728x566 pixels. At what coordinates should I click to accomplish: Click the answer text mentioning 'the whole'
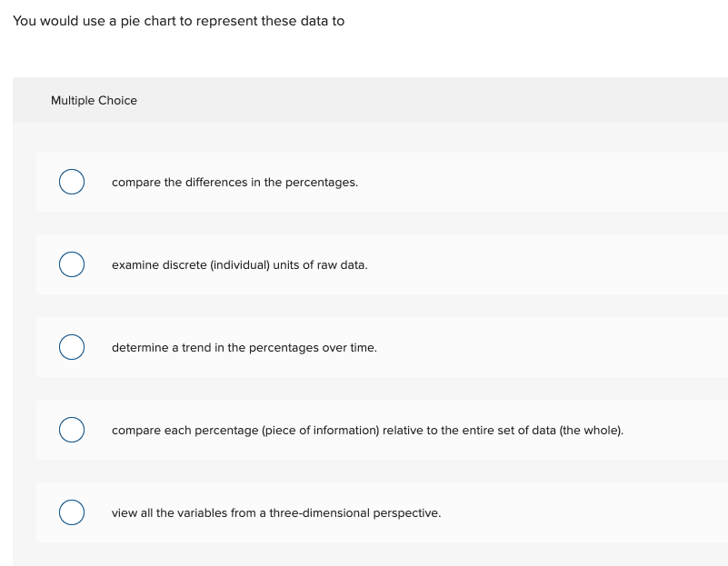coord(367,431)
